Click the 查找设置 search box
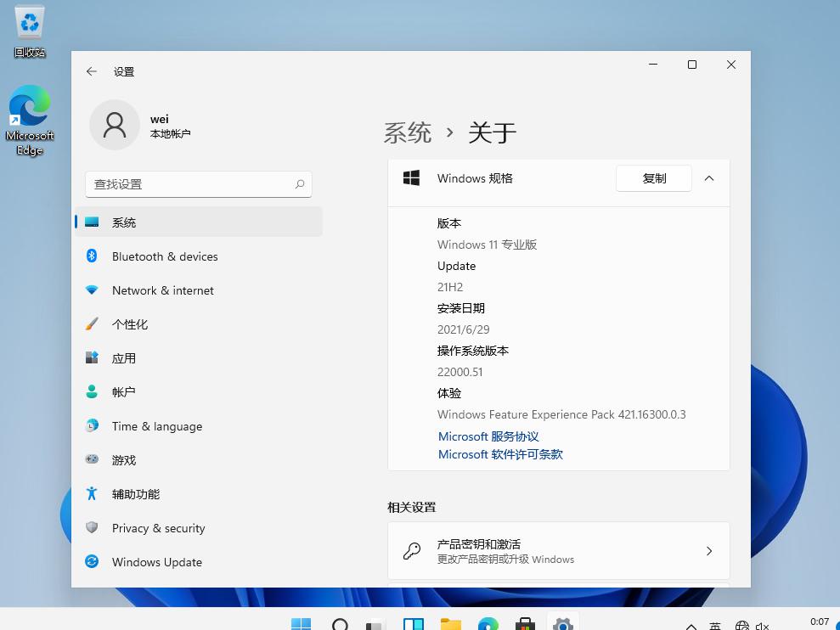Viewport: 840px width, 630px height. (198, 184)
